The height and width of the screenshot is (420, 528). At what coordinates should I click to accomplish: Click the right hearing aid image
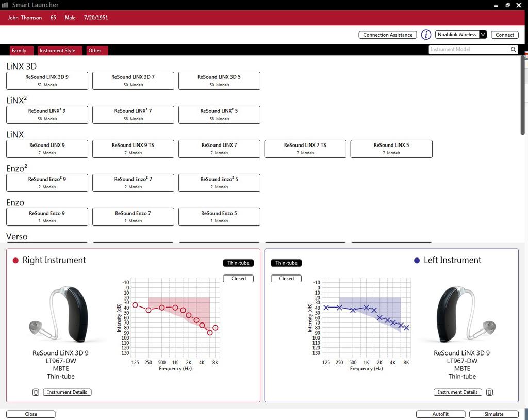tap(60, 315)
